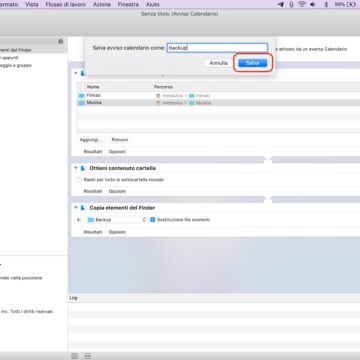This screenshot has width=360, height=360.
Task: Enable Ripeti per tutte le sottocartelle trovate
Action: (x=79, y=180)
